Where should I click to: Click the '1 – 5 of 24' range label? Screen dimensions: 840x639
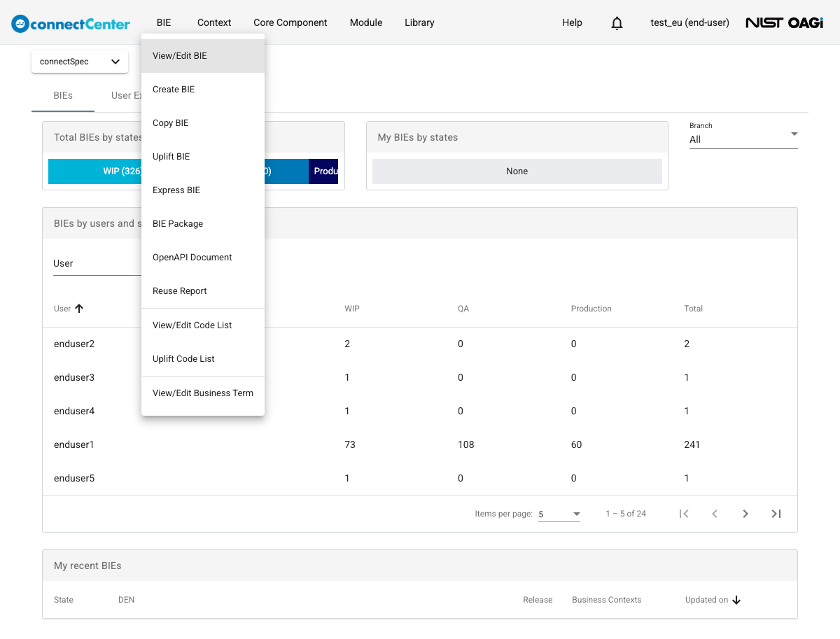coord(626,514)
